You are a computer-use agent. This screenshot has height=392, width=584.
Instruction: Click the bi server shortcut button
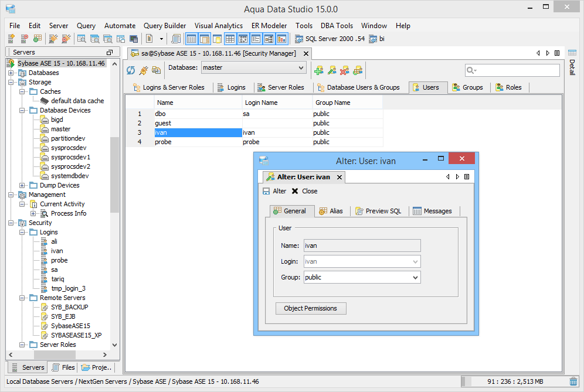376,39
